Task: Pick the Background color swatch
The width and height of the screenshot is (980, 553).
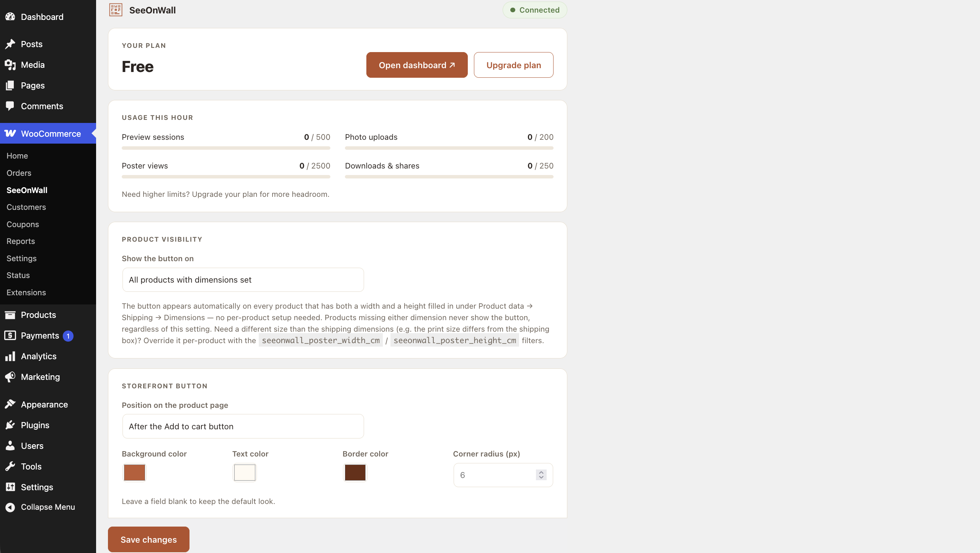Action: tap(134, 473)
